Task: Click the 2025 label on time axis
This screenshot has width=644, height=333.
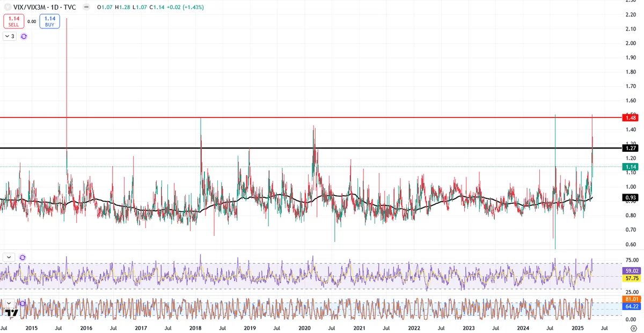Action: click(x=577, y=328)
